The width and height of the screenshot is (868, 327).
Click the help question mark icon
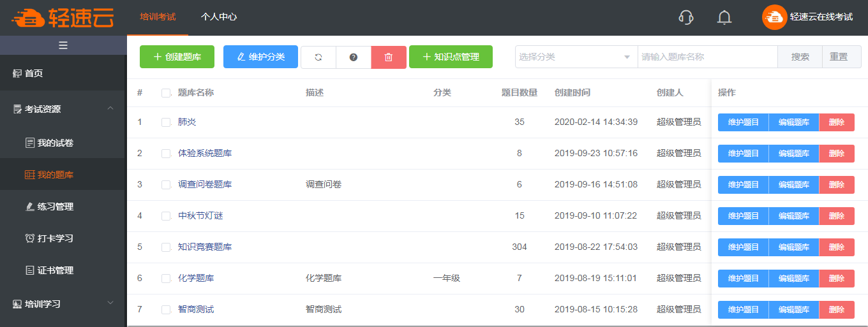354,57
